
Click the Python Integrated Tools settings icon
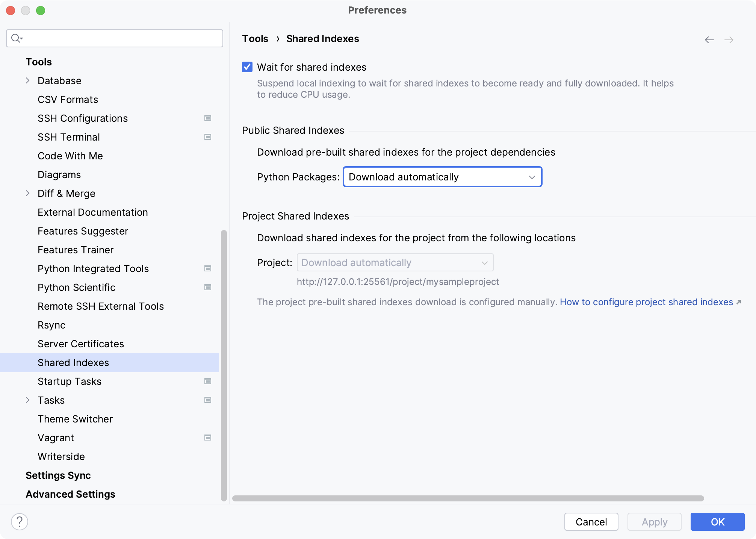point(208,269)
